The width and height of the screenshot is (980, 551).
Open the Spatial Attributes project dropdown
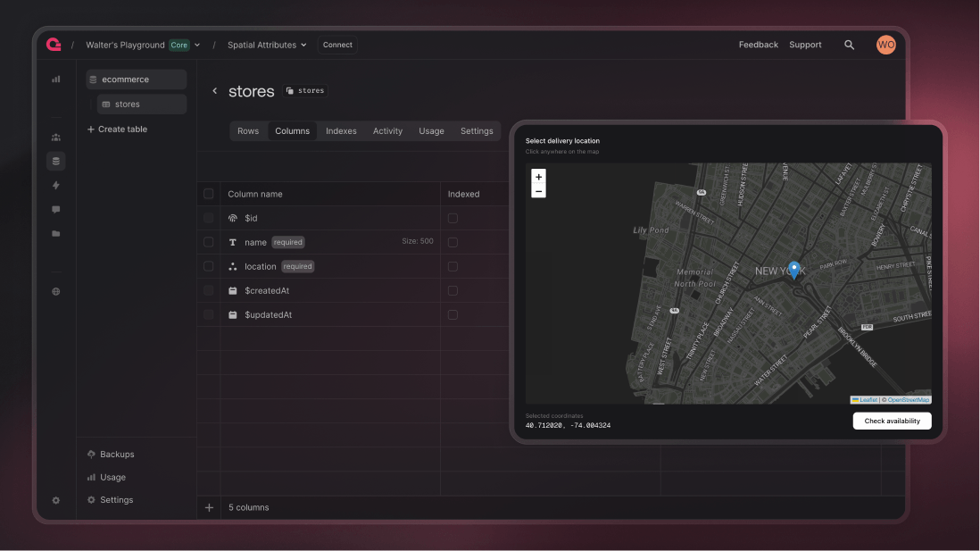tap(267, 45)
